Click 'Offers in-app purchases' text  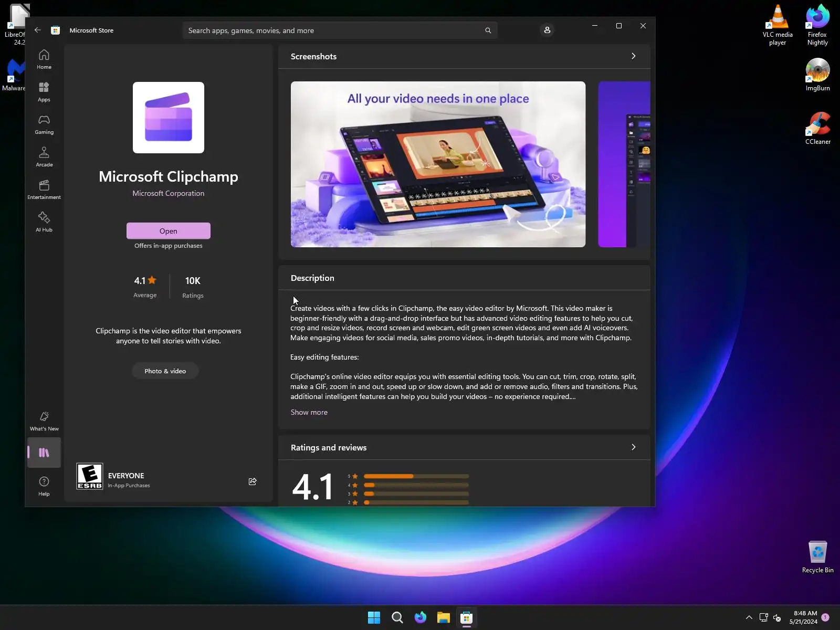[169, 246]
